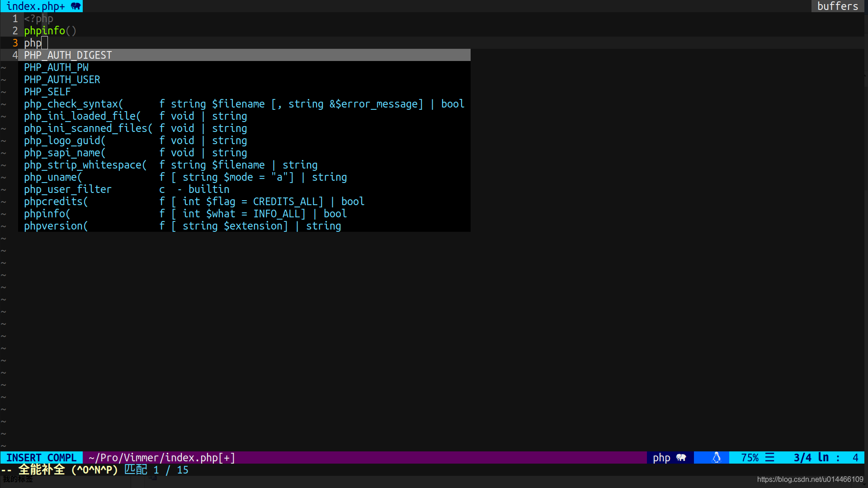This screenshot has height=488, width=868.
Task: Select php_user_filter builtin class entry
Action: 244,189
